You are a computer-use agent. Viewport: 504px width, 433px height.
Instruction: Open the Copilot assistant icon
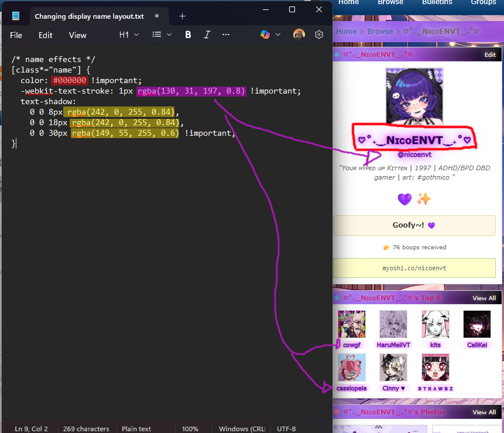pos(265,35)
